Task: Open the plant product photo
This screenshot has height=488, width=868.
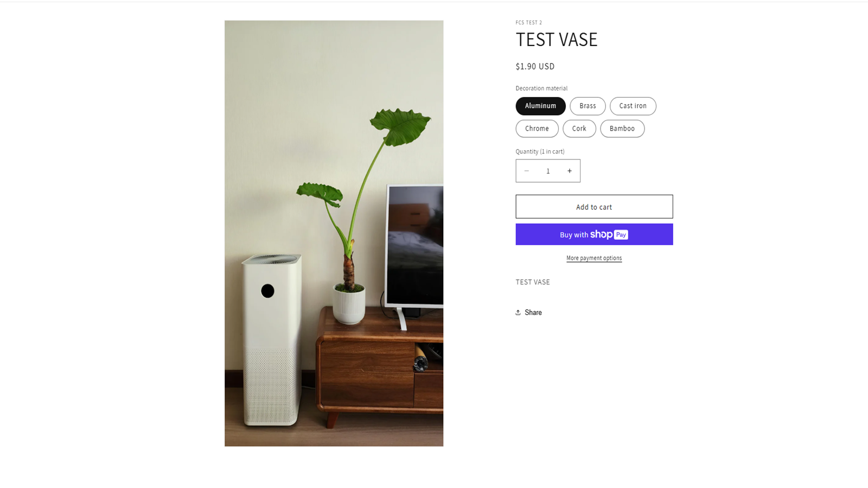Action: coord(334,233)
